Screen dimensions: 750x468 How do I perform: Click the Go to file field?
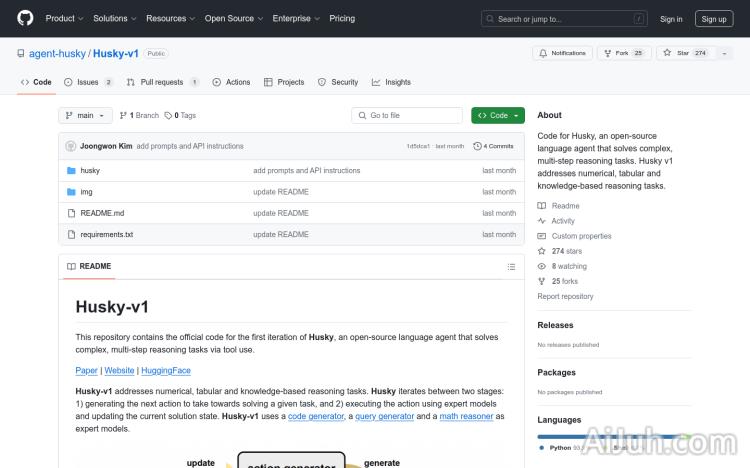tap(408, 116)
